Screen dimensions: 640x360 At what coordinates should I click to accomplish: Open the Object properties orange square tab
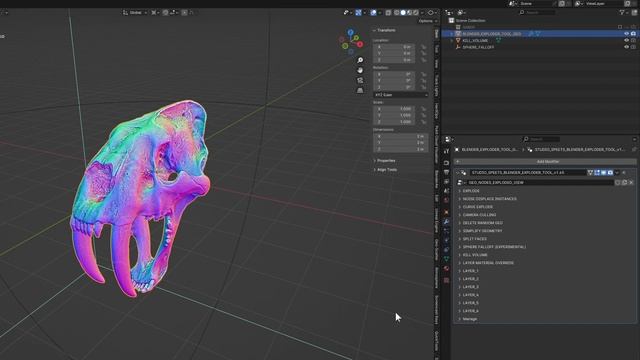click(x=446, y=212)
